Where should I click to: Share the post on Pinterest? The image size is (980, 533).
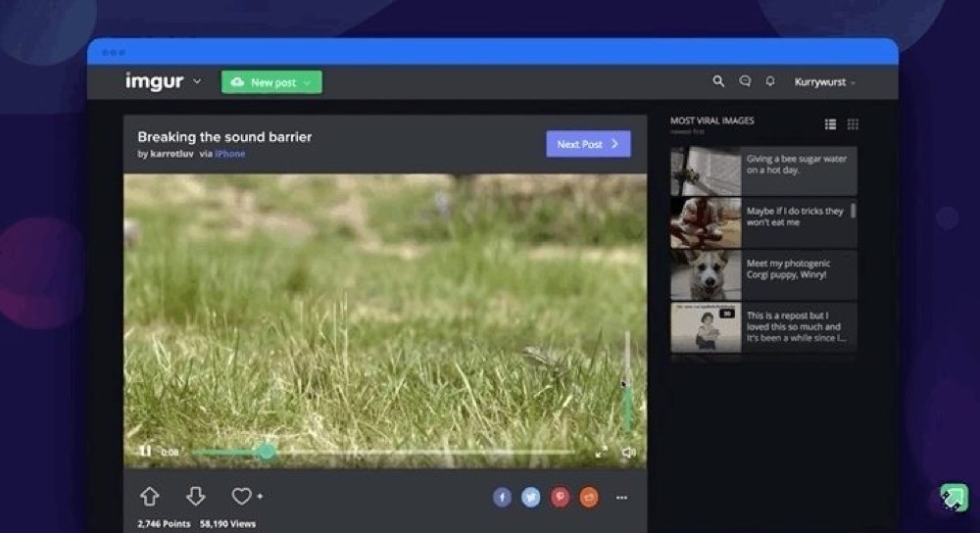point(560,498)
